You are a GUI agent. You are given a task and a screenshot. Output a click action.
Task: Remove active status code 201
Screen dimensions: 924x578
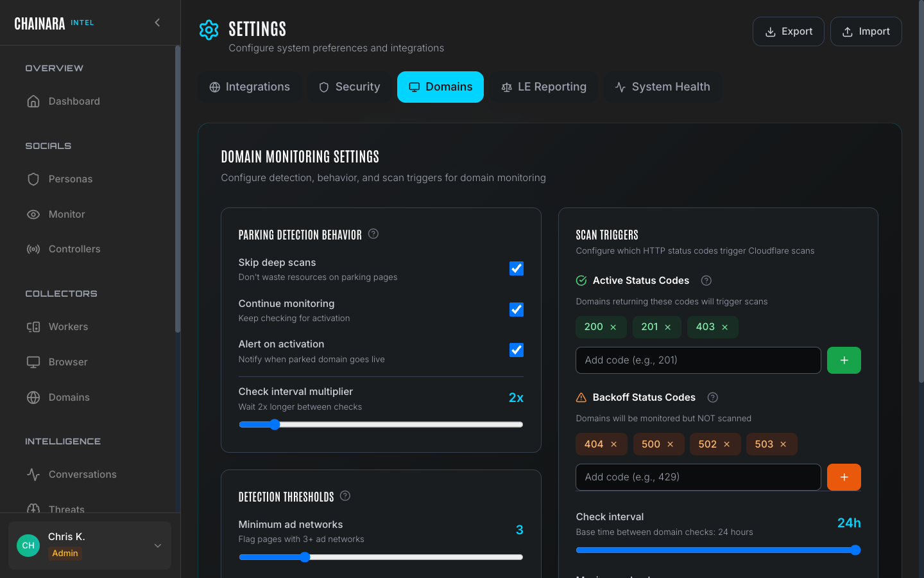tap(668, 328)
